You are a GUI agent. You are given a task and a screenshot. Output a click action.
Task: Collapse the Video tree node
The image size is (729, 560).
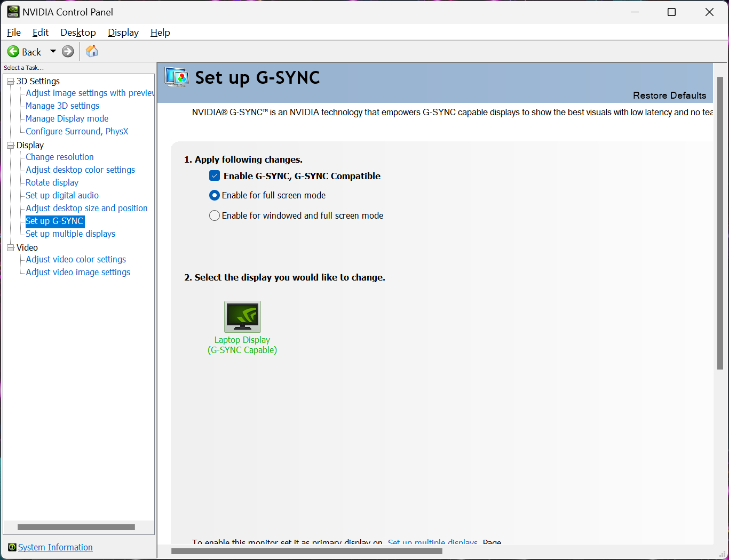tap(10, 247)
